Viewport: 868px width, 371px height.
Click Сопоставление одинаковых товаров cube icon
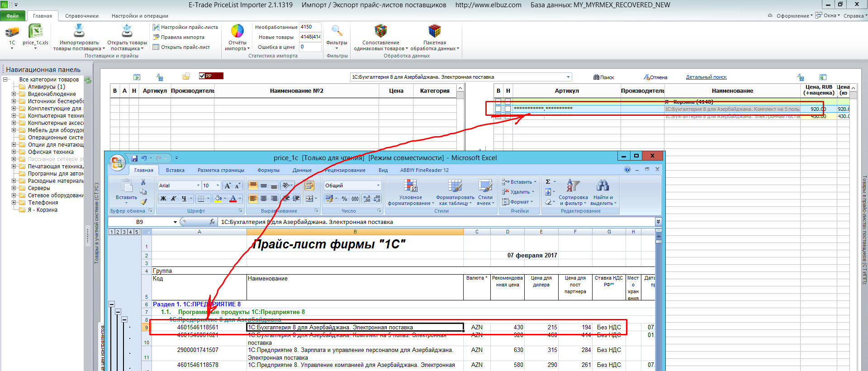point(381,31)
